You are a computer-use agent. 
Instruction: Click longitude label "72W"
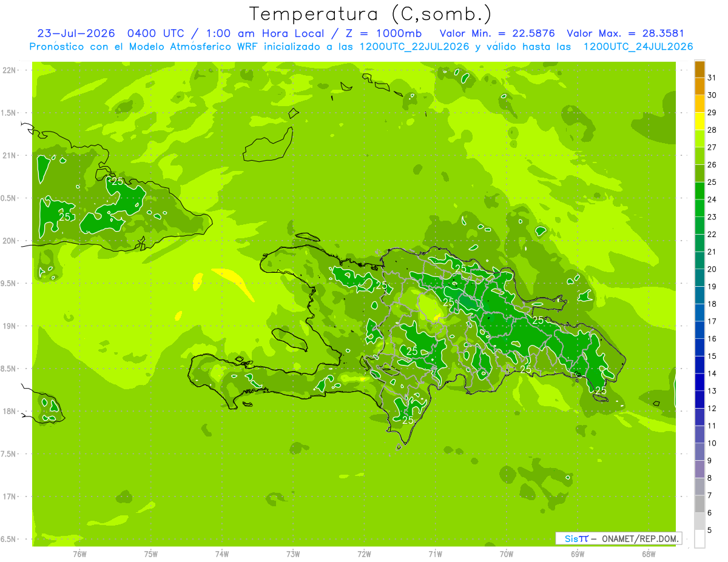(364, 554)
